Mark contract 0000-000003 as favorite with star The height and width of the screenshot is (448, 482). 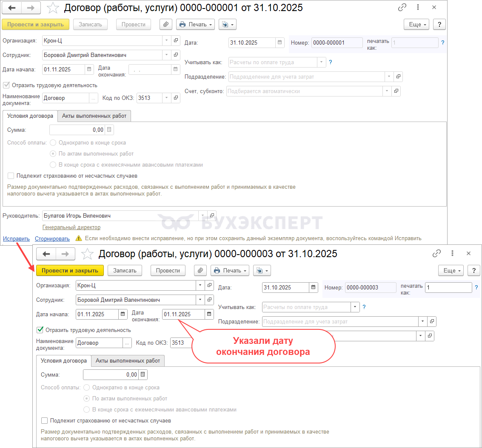87,254
